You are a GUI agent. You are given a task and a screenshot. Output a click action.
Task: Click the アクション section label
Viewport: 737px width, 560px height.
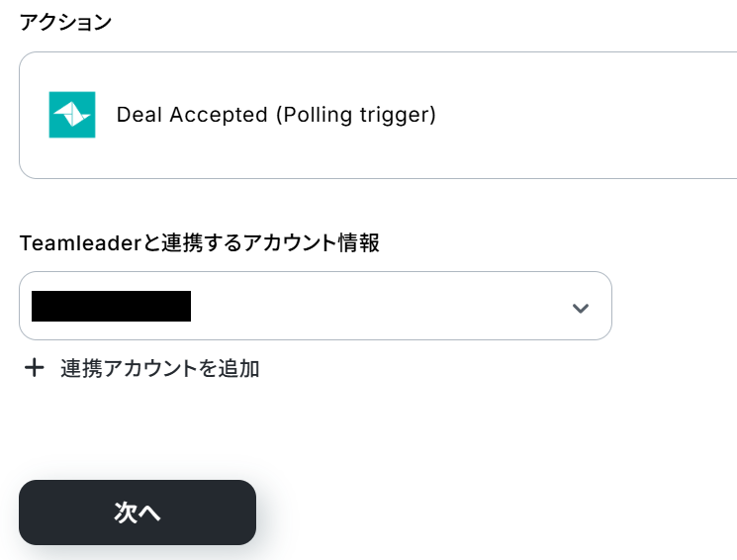(x=65, y=23)
